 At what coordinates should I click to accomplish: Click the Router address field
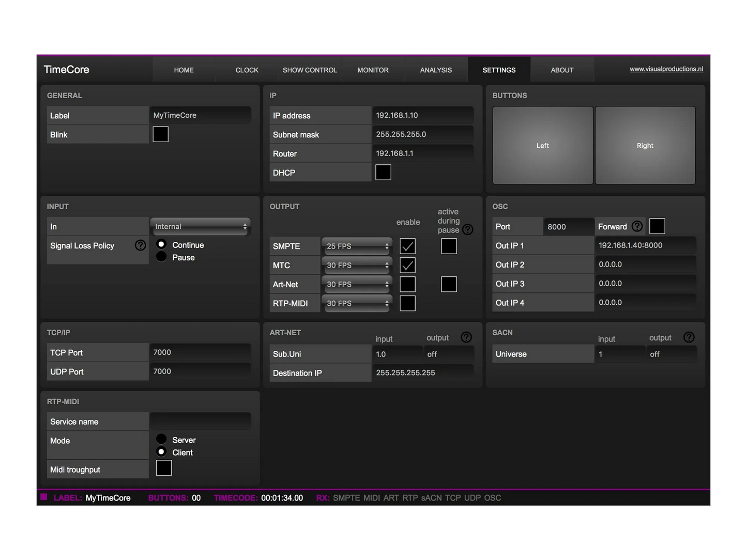(x=423, y=153)
